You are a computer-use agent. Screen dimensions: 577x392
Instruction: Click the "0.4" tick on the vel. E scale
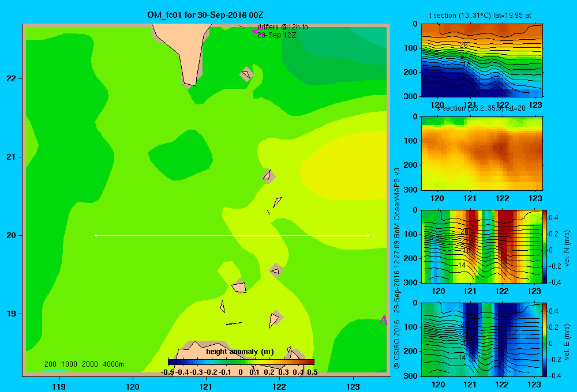pos(553,311)
